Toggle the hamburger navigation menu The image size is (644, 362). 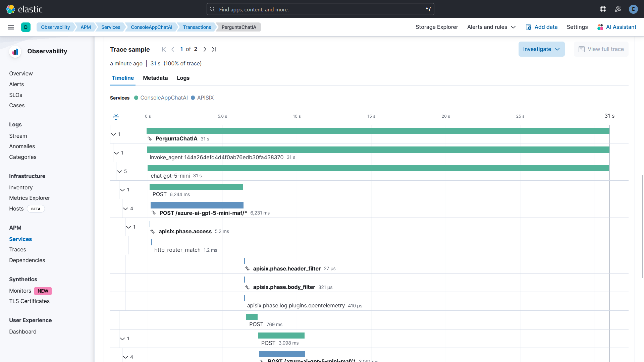click(x=11, y=27)
